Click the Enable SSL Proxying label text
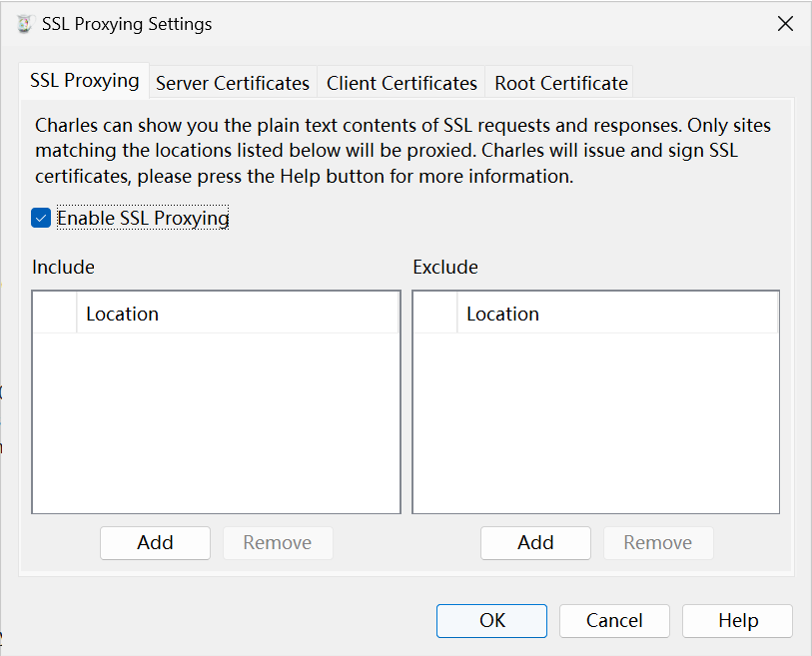Image resolution: width=812 pixels, height=656 pixels. click(x=143, y=218)
